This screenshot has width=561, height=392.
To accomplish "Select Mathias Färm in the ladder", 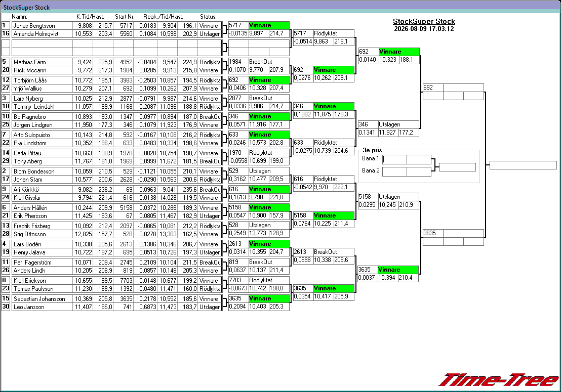I will 42,62.
